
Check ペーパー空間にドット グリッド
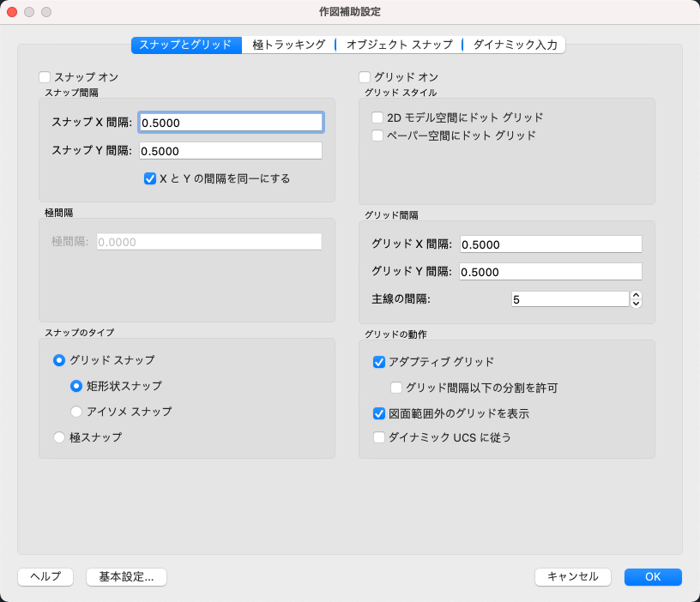pos(377,135)
